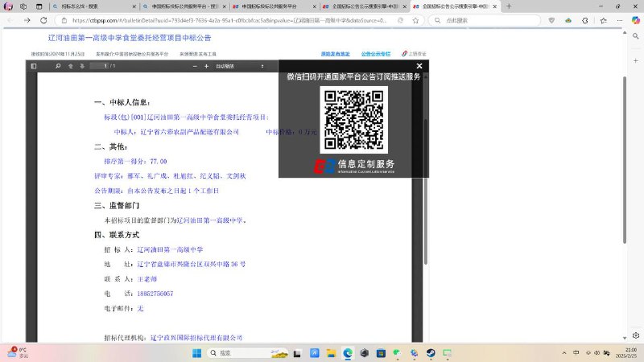
Task: Zoom out the PDF document
Action: pyautogui.click(x=195, y=66)
